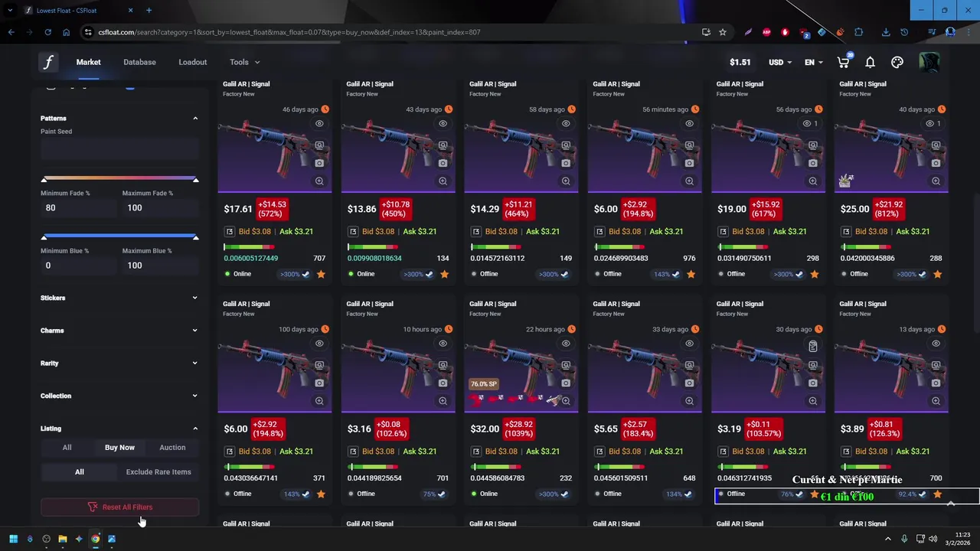Screen dimensions: 980x551
Task: Click the CSFloat logo icon
Action: pyautogui.click(x=48, y=62)
